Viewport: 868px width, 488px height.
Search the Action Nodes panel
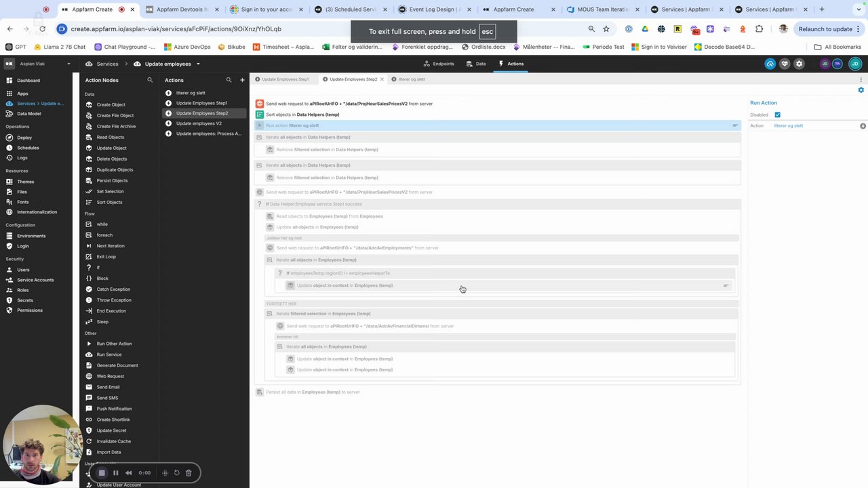[150, 80]
